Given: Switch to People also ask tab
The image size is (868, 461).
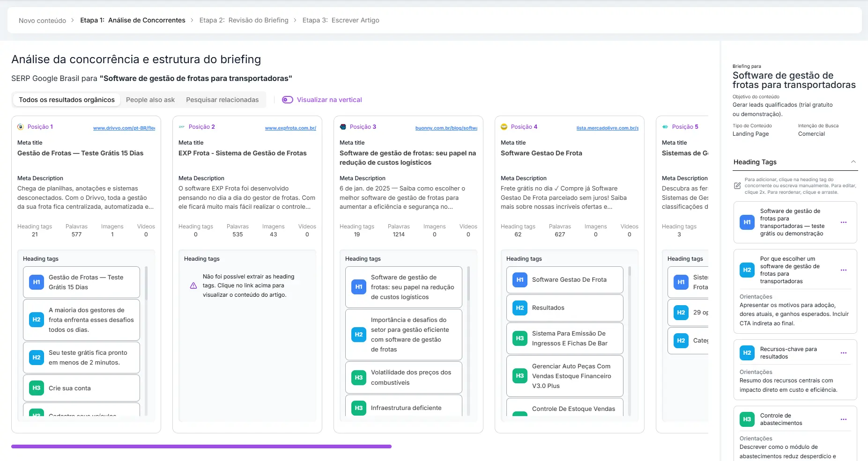Looking at the screenshot, I should 150,100.
